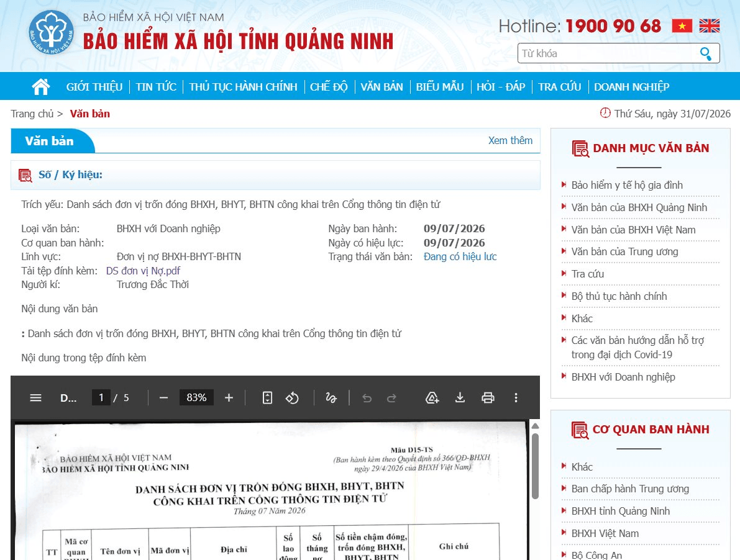Click the fit-to-page icon in PDF toolbar
The image size is (740, 560).
point(267,398)
